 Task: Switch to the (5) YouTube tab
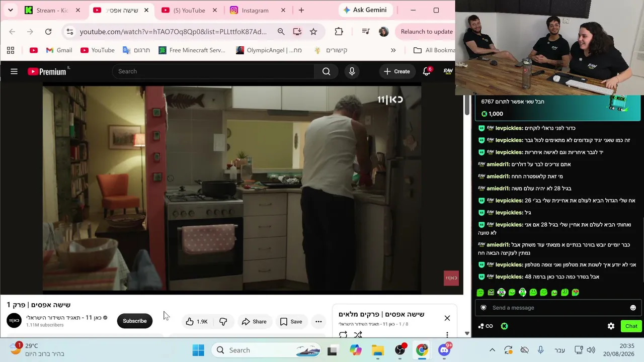[x=189, y=10]
